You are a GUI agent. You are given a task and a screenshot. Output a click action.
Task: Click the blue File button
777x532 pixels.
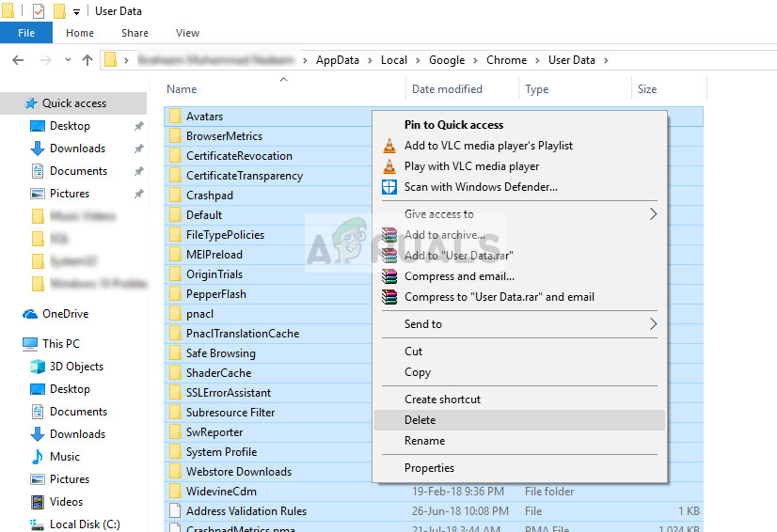pyautogui.click(x=26, y=33)
